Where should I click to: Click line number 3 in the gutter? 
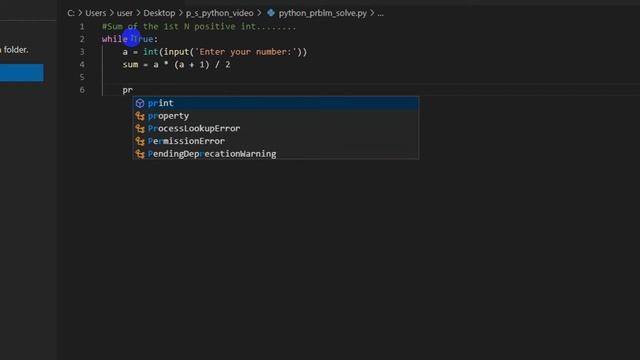point(82,52)
